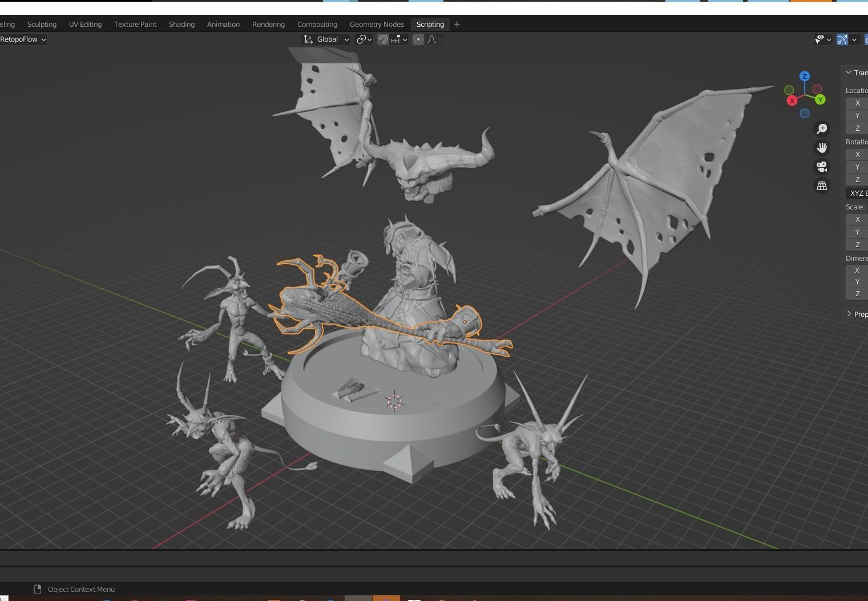Open the Global transform orientation dropdown
868x601 pixels.
pyautogui.click(x=326, y=39)
